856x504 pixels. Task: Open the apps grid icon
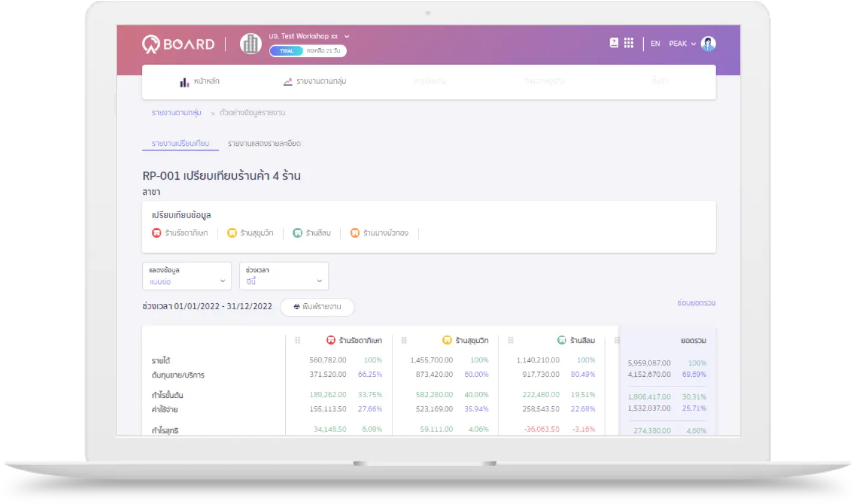click(x=629, y=43)
